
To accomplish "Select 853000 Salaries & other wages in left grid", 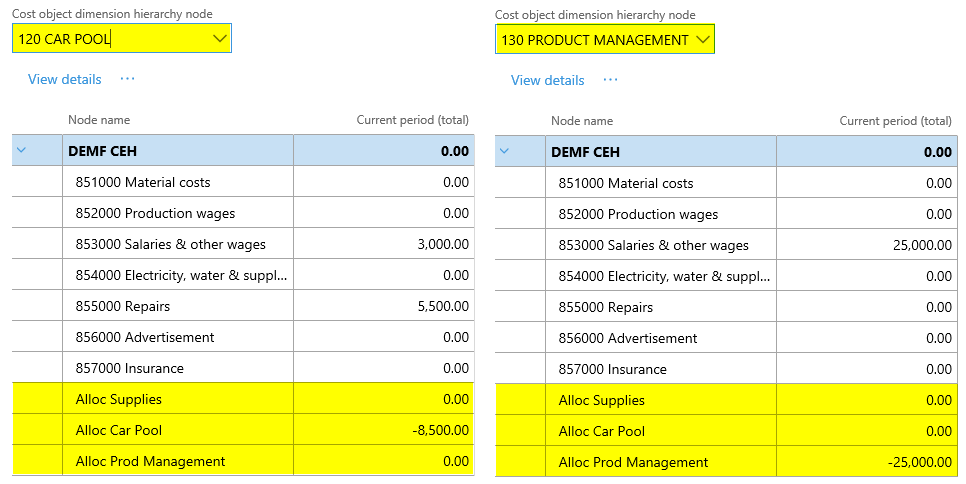I will pos(170,244).
